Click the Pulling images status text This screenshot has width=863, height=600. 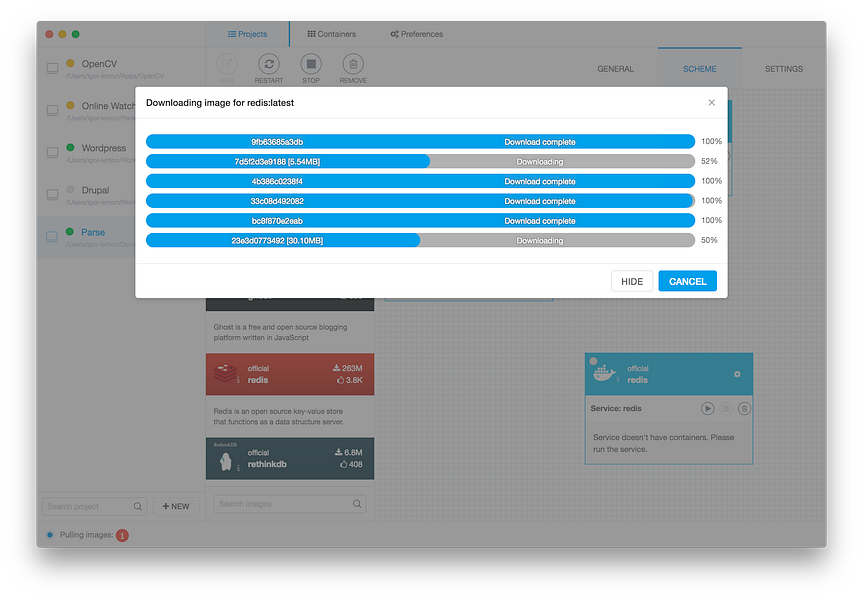[x=86, y=535]
